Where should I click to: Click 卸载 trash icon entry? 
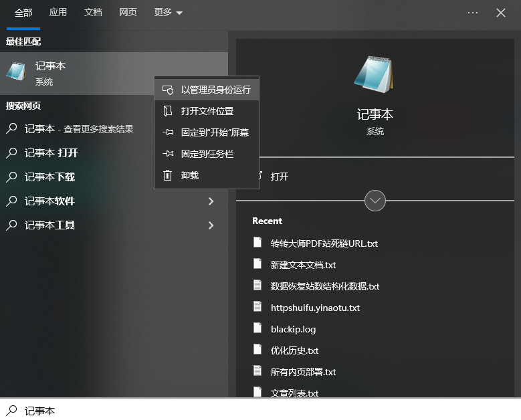tap(168, 175)
